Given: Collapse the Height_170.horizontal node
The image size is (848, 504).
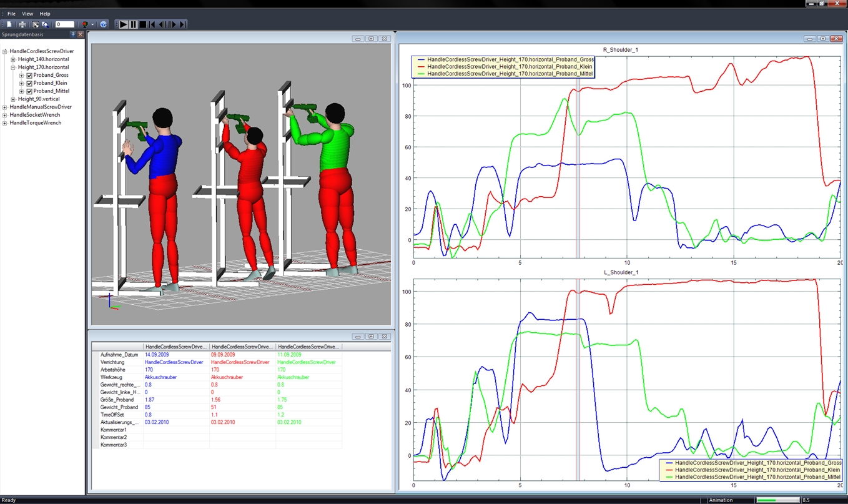Looking at the screenshot, I should coord(13,67).
